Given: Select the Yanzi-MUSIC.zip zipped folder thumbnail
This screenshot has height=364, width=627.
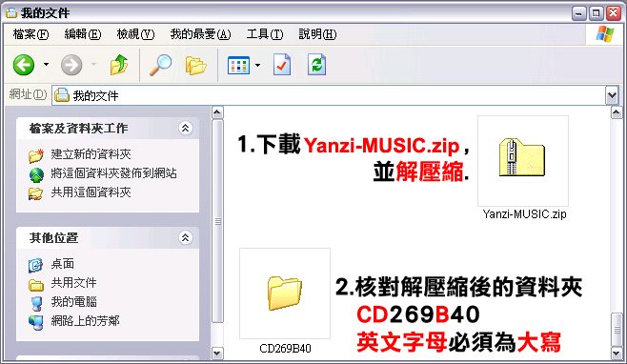Looking at the screenshot, I should [x=522, y=161].
